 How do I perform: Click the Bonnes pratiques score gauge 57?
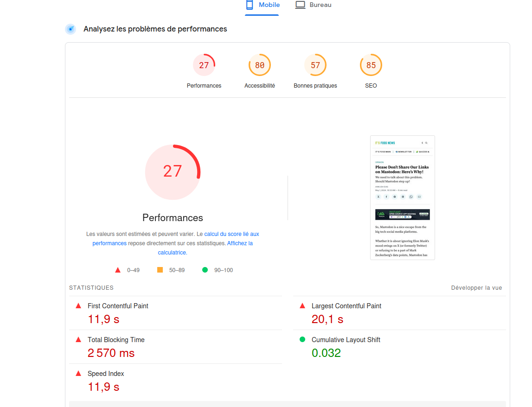coord(315,65)
